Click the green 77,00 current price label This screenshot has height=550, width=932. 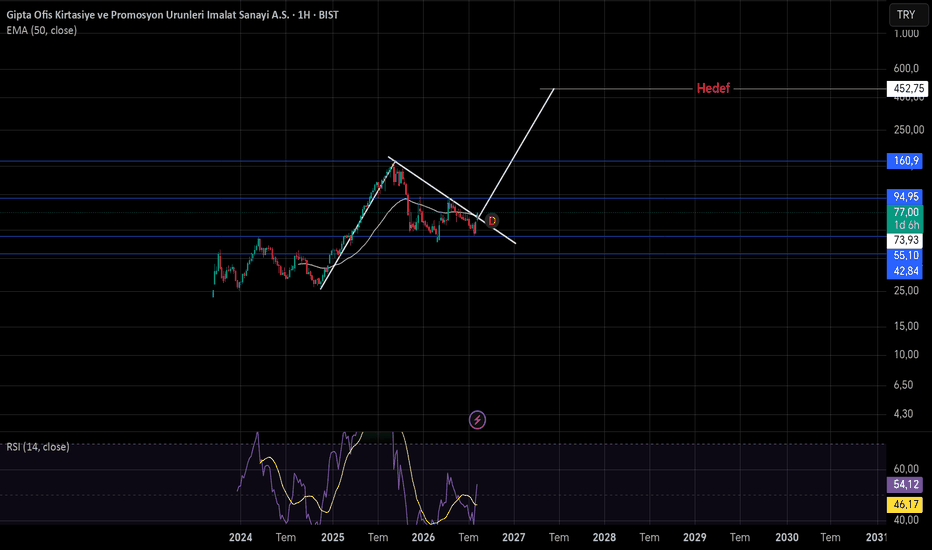905,212
